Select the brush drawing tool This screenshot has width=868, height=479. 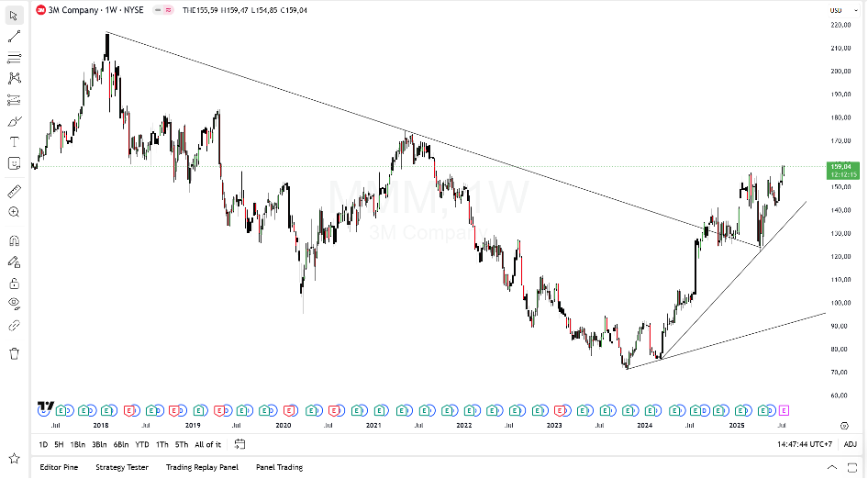tap(14, 121)
